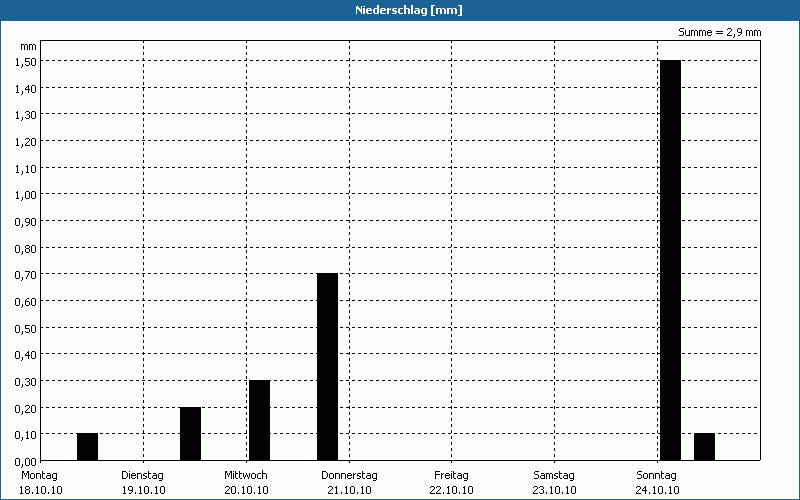This screenshot has height=500, width=800.
Task: Click the 1,20 y-axis value
Action: point(26,142)
